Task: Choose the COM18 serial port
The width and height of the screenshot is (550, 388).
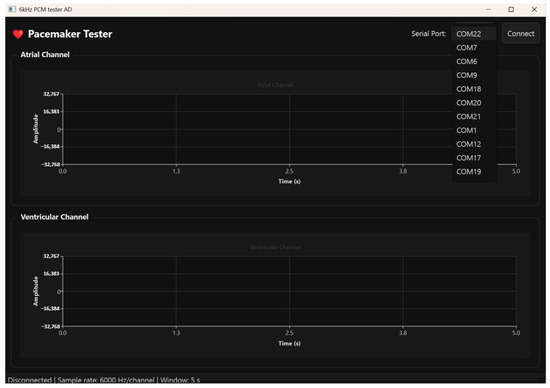Action: [x=475, y=89]
